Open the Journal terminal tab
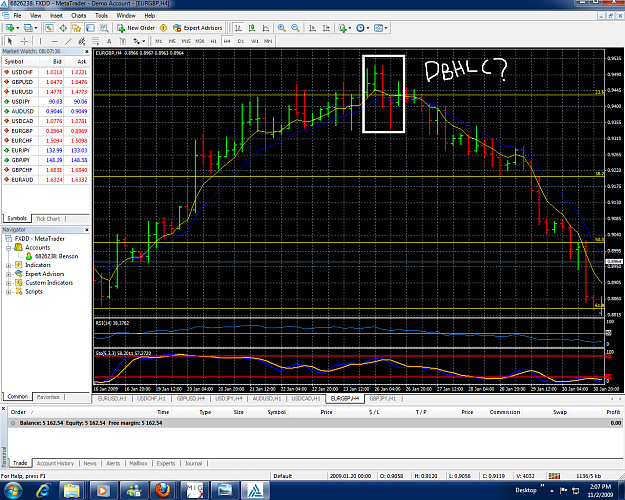 pos(193,463)
